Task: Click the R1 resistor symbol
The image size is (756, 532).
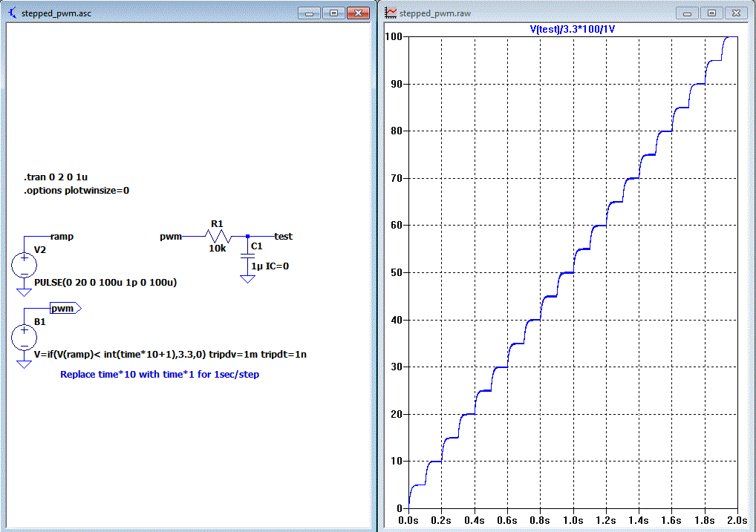Action: tap(218, 236)
